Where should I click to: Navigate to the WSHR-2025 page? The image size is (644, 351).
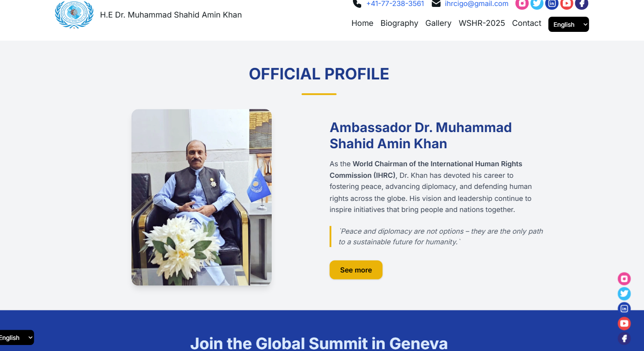click(482, 23)
